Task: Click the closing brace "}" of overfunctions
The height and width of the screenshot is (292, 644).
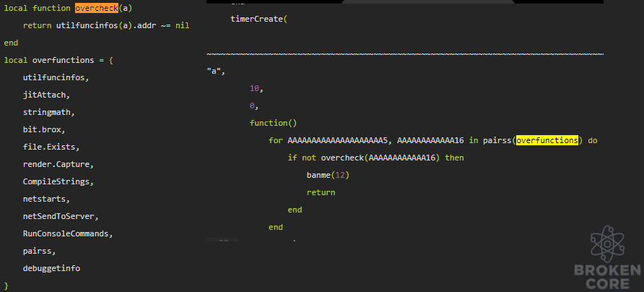Action: click(6, 285)
